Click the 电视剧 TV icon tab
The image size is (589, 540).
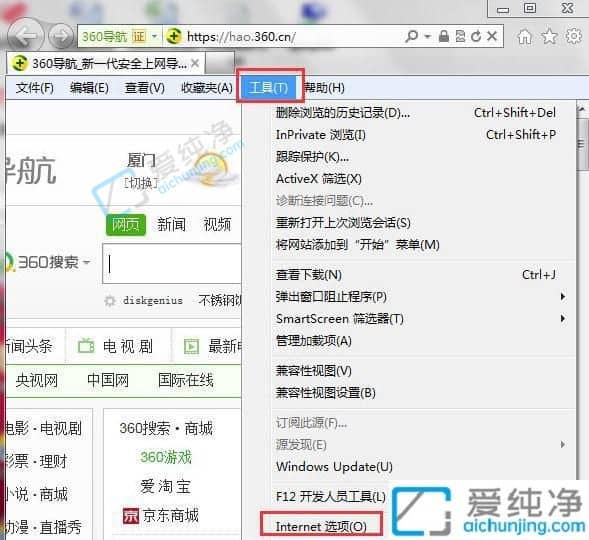(115, 346)
